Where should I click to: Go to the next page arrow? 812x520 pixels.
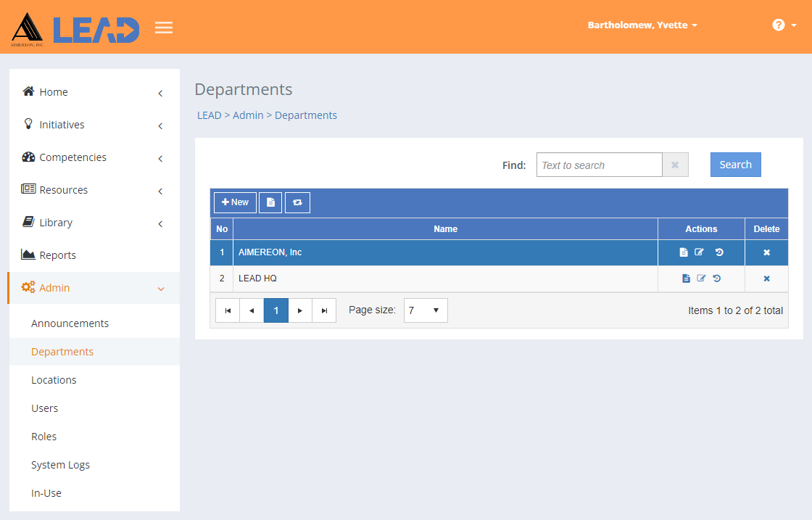tap(300, 310)
